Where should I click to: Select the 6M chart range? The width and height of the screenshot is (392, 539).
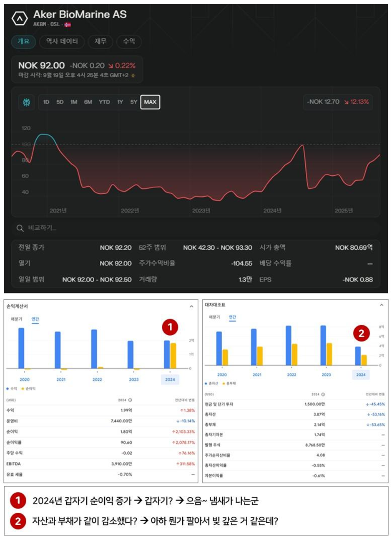point(88,102)
